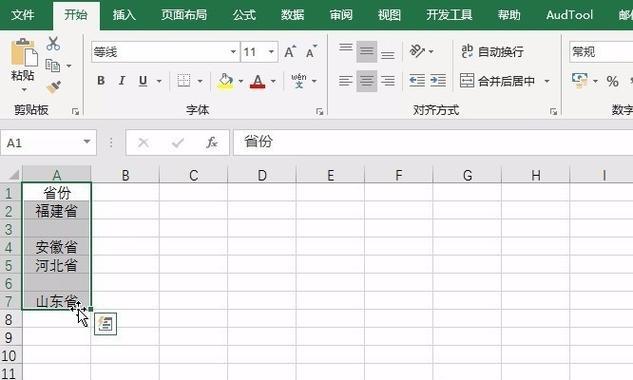The height and width of the screenshot is (380, 633).
Task: Click accounting number format icon
Action: click(x=580, y=81)
